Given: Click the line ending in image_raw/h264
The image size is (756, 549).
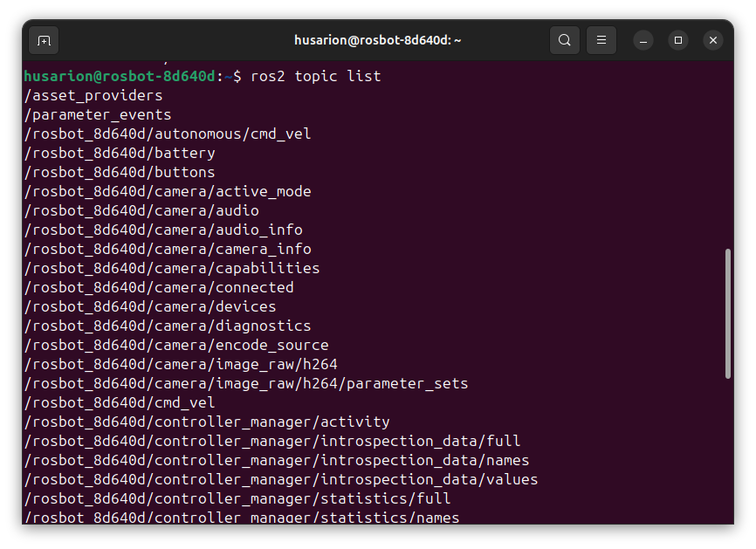Looking at the screenshot, I should (x=181, y=364).
